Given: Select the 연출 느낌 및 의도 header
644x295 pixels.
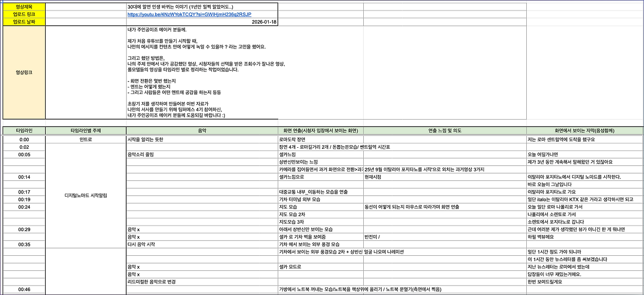Looking at the screenshot, I should click(445, 131).
